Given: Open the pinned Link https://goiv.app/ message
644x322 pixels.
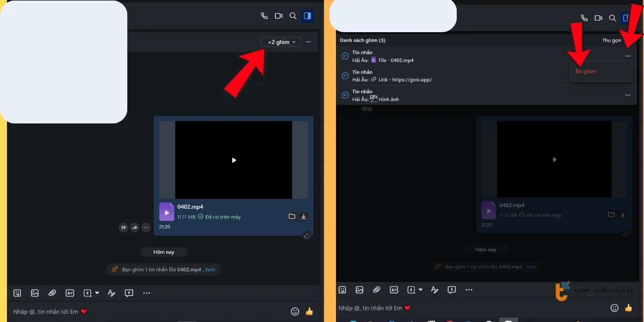Looking at the screenshot, I should tap(408, 76).
